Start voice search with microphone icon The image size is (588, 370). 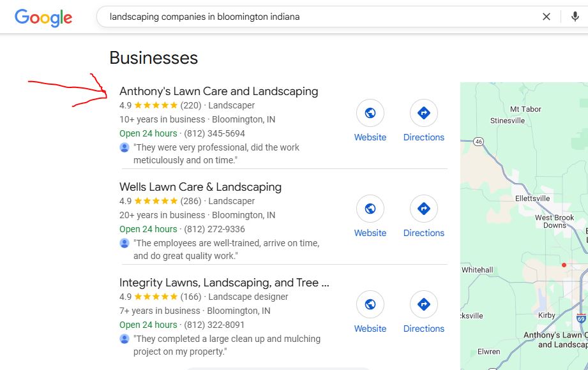575,17
